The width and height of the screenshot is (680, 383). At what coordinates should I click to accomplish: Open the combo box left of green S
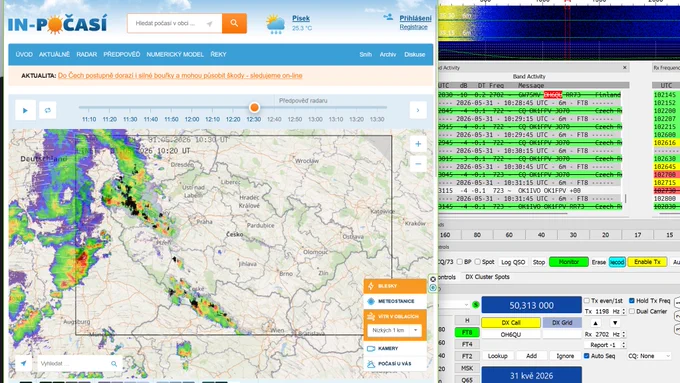coord(454,305)
